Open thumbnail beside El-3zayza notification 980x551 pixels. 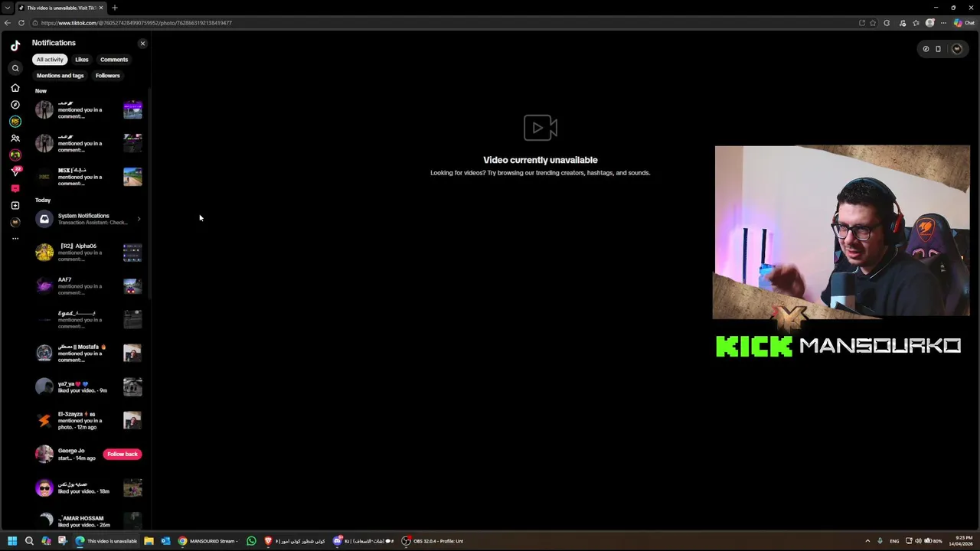point(132,421)
